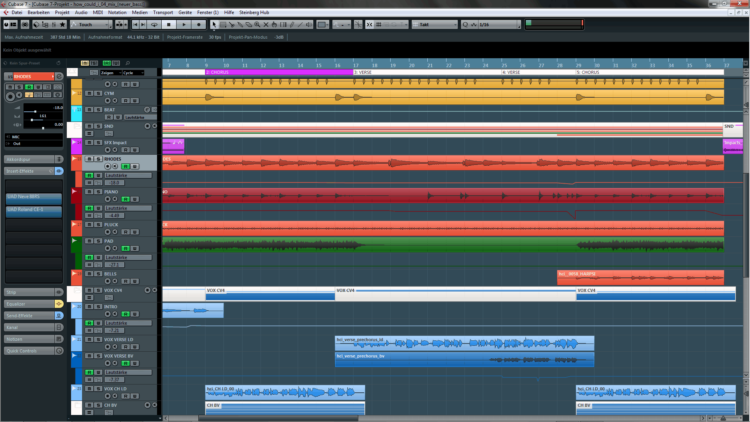
Task: Toggle the Snap button in toolbar
Action: [369, 24]
